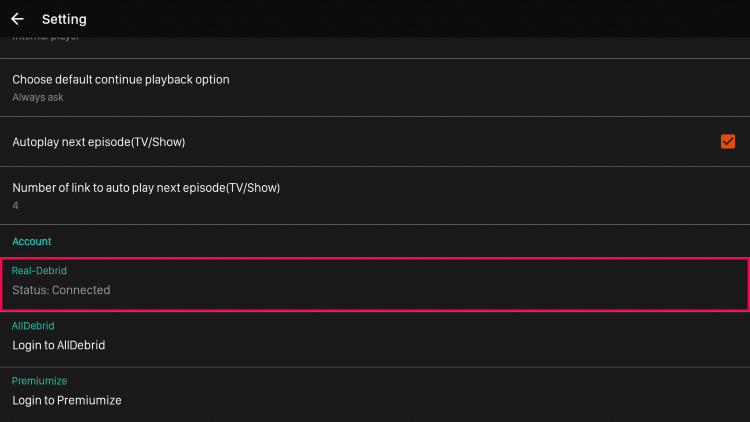Click empty space in the Real-Debrid row
This screenshot has width=750, height=422.
450,283
